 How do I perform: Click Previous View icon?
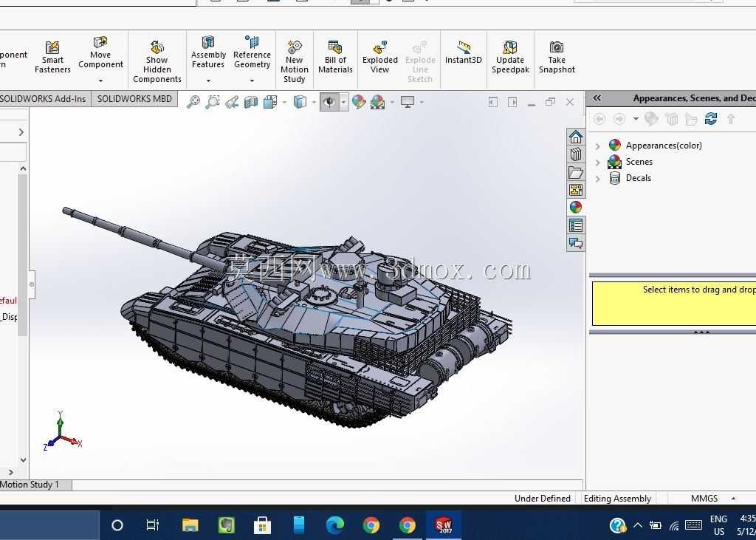[232, 102]
